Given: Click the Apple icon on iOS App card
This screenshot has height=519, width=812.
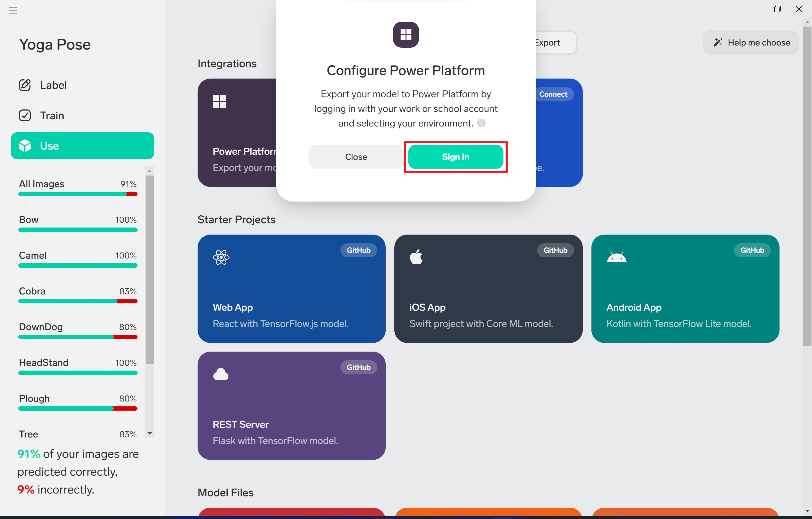Looking at the screenshot, I should [x=416, y=257].
